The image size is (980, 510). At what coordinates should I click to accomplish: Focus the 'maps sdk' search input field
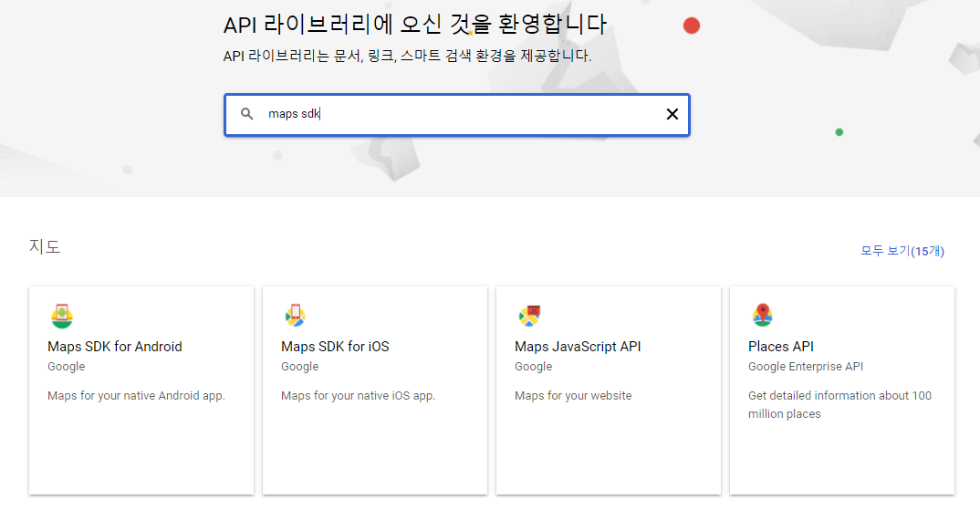click(x=457, y=114)
